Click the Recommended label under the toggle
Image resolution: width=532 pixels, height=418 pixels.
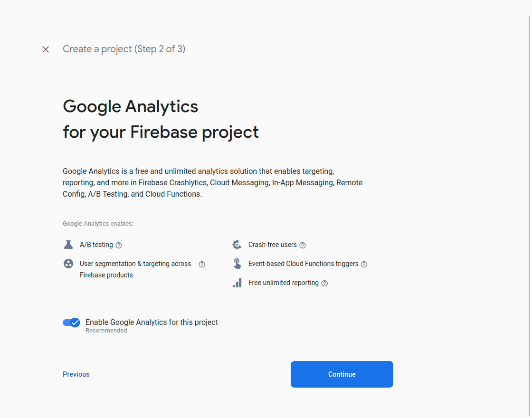point(106,330)
